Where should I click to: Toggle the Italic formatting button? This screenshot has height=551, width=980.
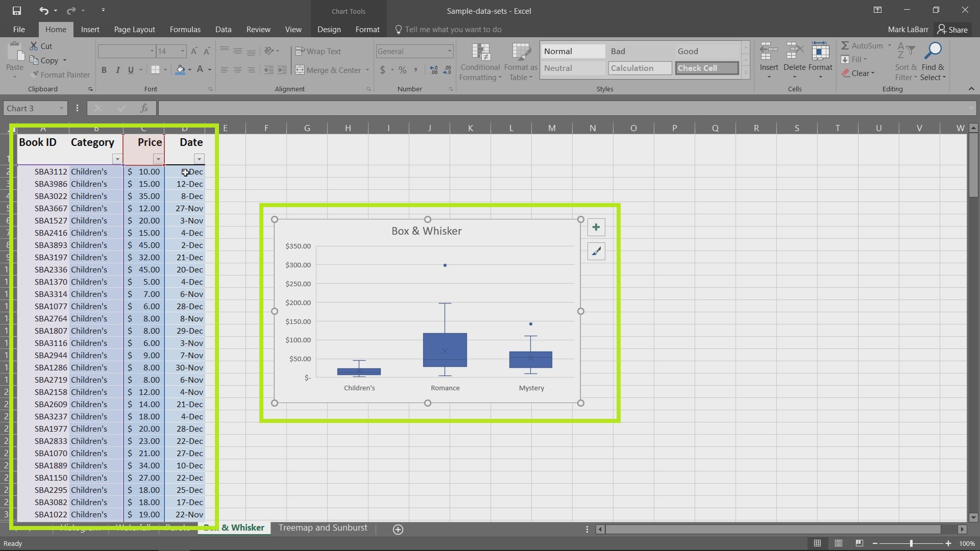coord(118,70)
